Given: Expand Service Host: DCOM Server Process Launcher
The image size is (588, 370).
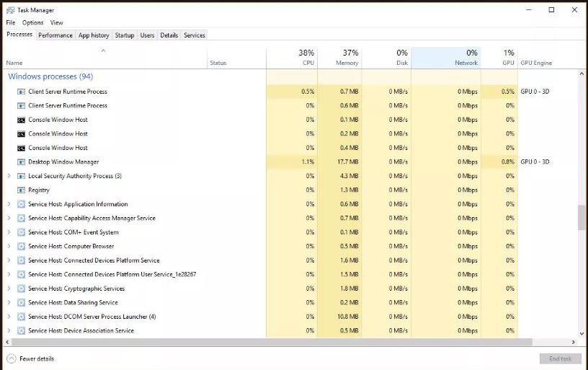Looking at the screenshot, I should coord(9,317).
